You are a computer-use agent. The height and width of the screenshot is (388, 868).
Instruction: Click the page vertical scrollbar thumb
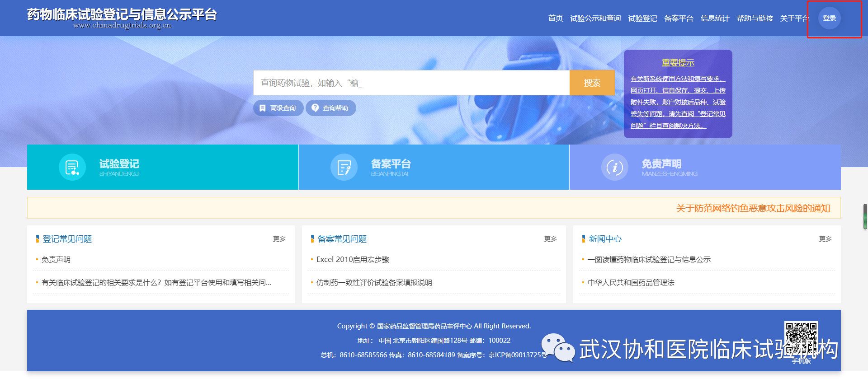click(x=865, y=216)
